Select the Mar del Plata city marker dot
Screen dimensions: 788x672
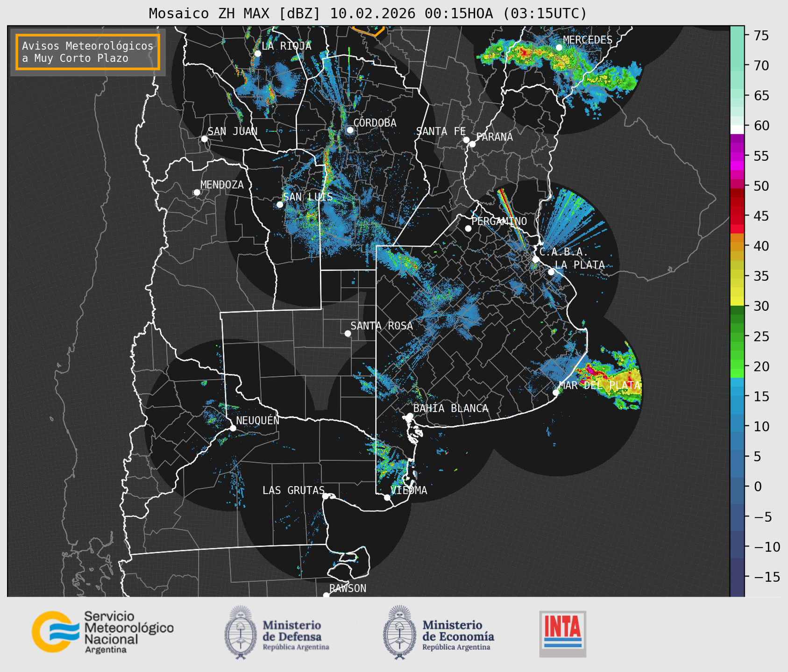[556, 393]
